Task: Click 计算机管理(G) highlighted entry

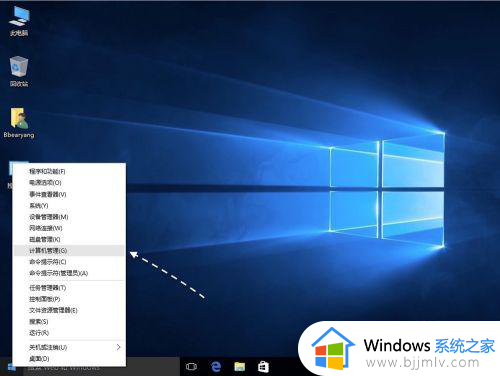Action: (69, 251)
